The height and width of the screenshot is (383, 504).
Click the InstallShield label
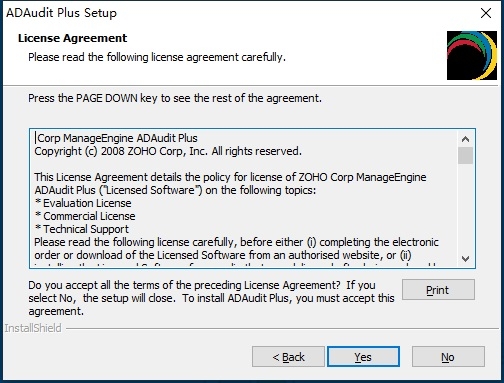[33, 328]
